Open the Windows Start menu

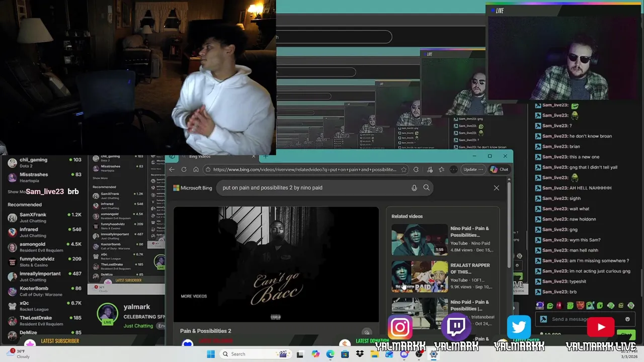(x=210, y=354)
